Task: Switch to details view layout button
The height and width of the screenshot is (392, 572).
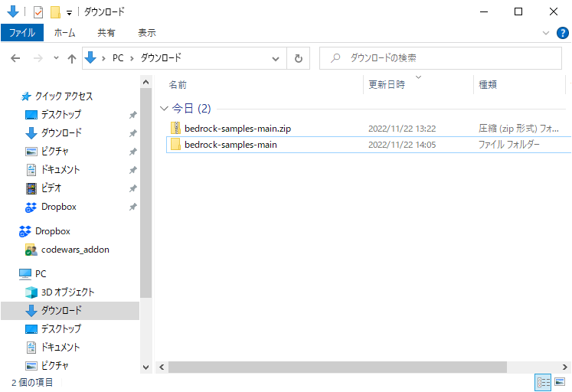Action: (x=543, y=383)
